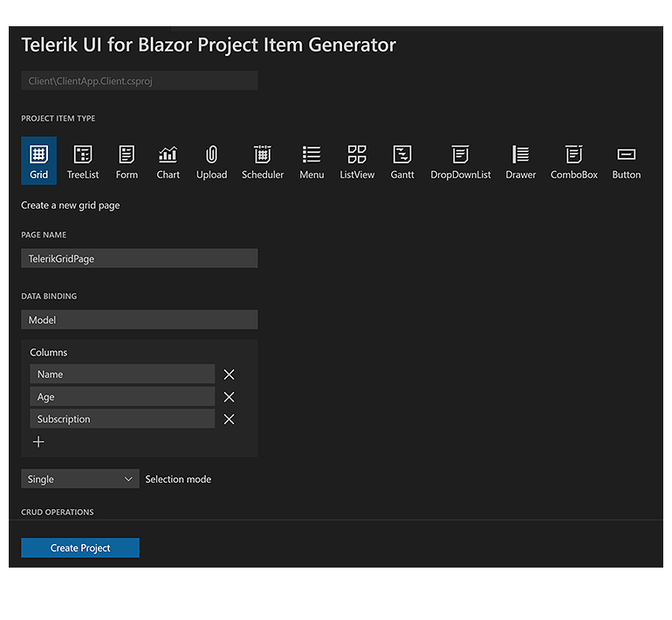Select the TreeList project item type
Image resolution: width=672 pixels, height=620 pixels.
pyautogui.click(x=83, y=161)
